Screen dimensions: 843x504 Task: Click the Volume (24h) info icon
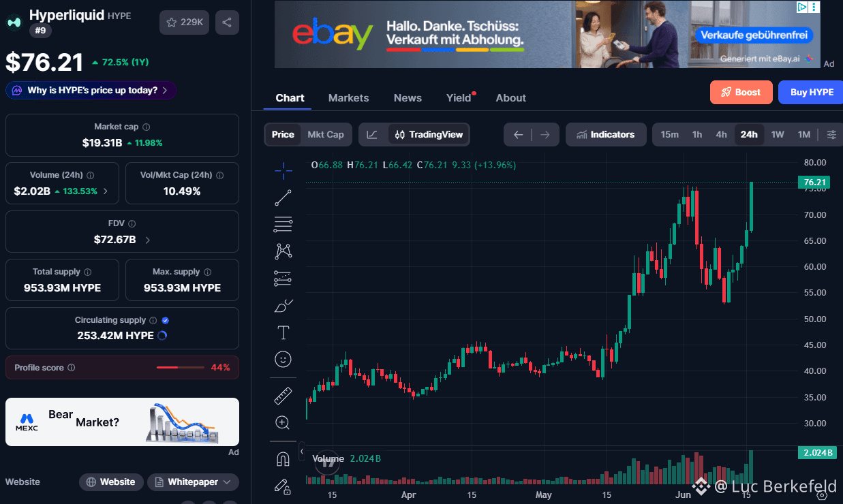tap(91, 175)
